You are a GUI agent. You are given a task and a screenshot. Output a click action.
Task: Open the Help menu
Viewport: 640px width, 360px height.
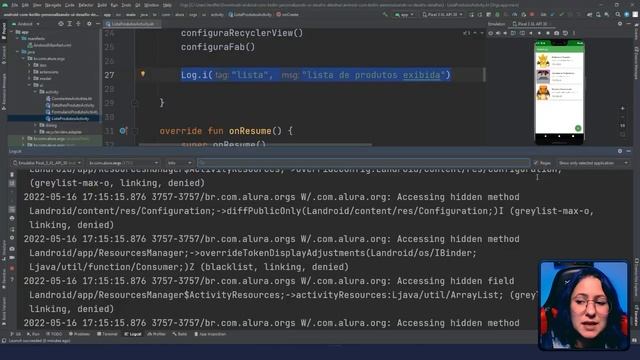click(167, 5)
